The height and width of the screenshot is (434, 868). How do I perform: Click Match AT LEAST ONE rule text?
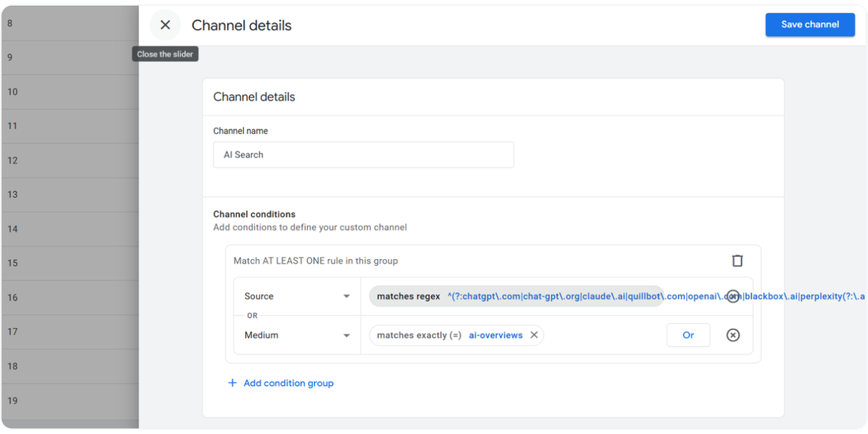coord(316,261)
